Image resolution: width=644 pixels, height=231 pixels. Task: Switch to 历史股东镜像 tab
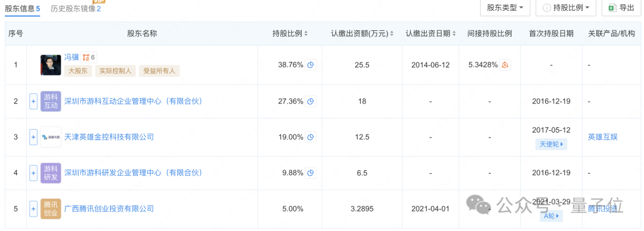(76, 8)
